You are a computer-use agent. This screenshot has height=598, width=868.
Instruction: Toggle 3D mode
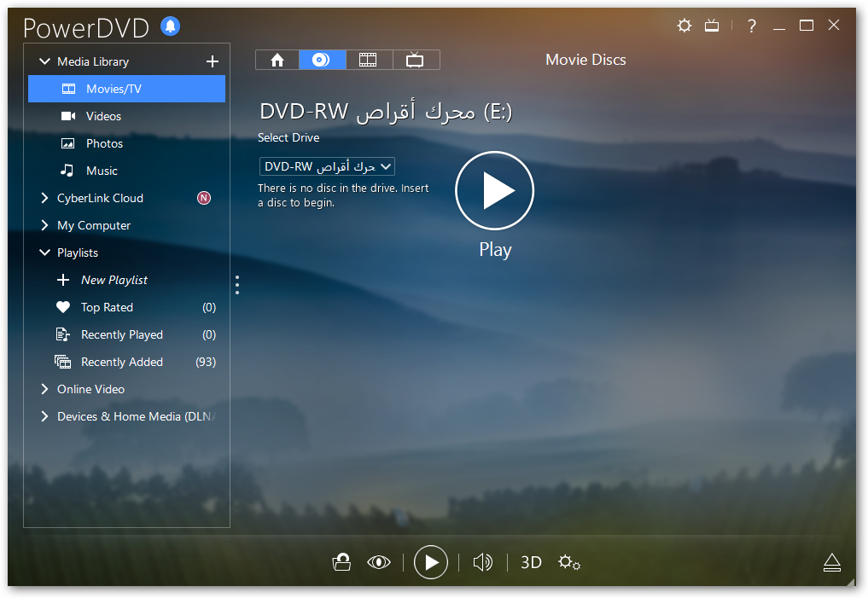pyautogui.click(x=531, y=562)
